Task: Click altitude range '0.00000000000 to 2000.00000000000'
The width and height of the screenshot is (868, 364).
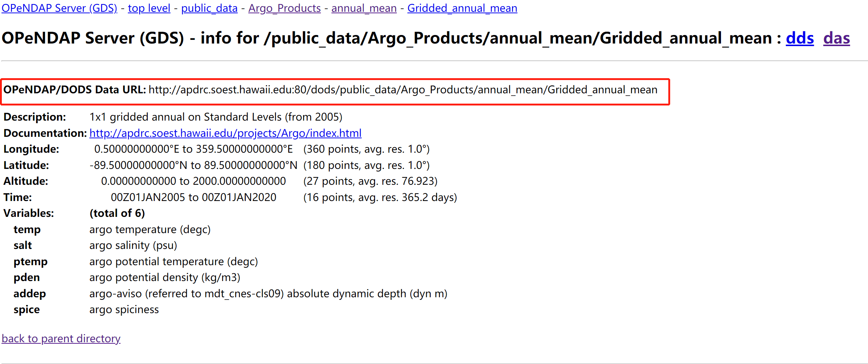Action: (x=193, y=181)
